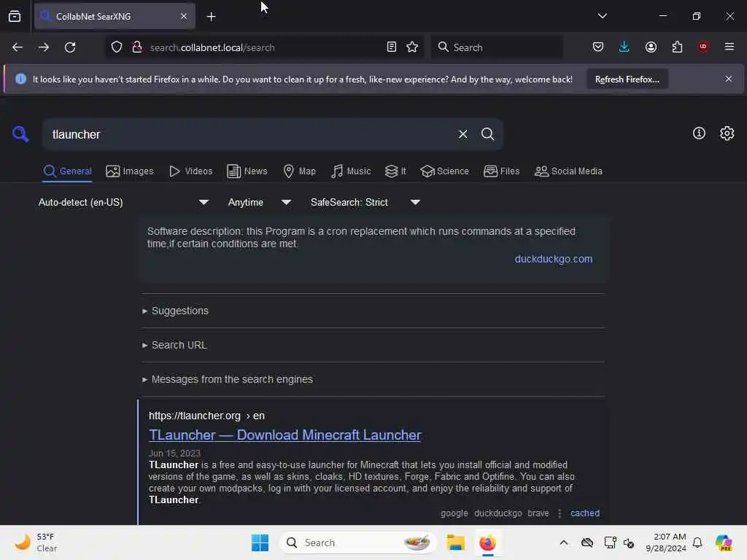Click Firefox taskbar icon

coord(487,542)
